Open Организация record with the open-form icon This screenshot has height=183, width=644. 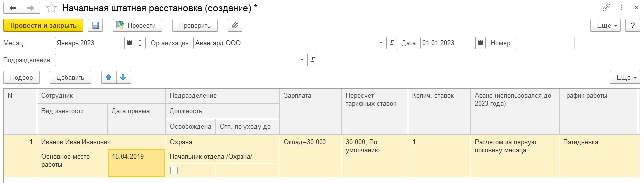pyautogui.click(x=392, y=43)
